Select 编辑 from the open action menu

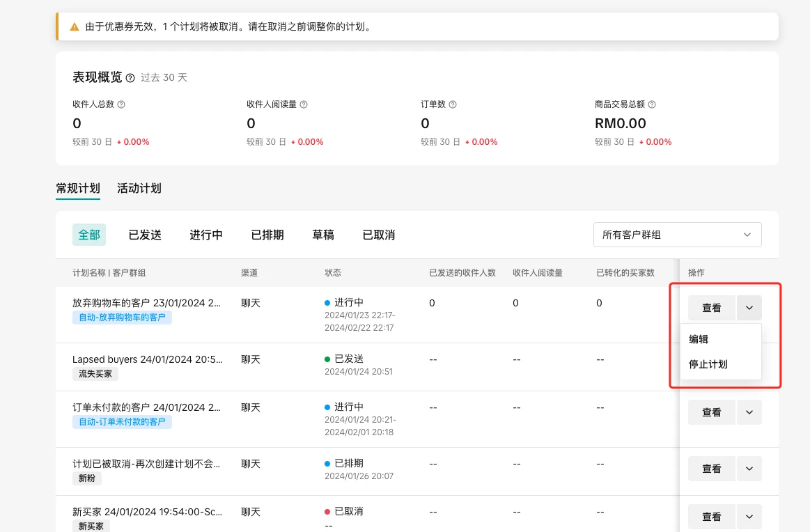click(x=699, y=339)
